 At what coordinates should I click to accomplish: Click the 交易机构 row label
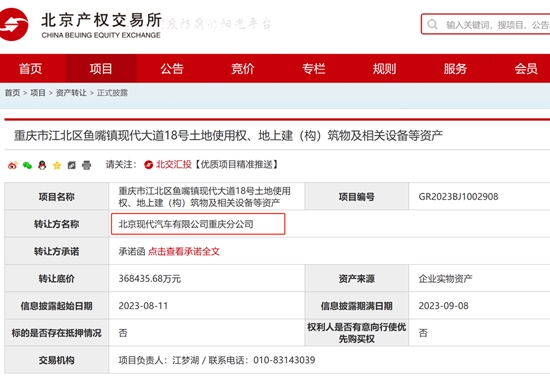click(x=56, y=360)
